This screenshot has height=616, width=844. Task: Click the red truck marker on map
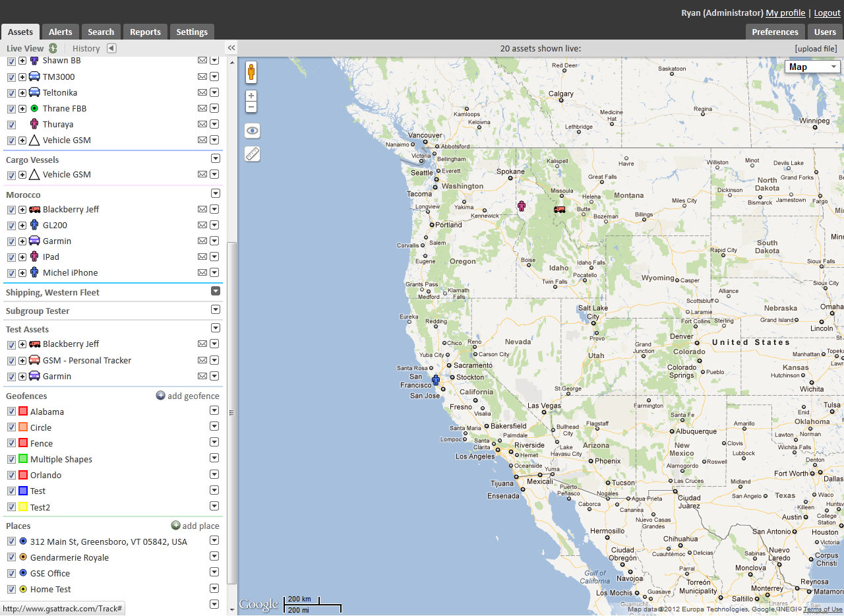pyautogui.click(x=559, y=210)
